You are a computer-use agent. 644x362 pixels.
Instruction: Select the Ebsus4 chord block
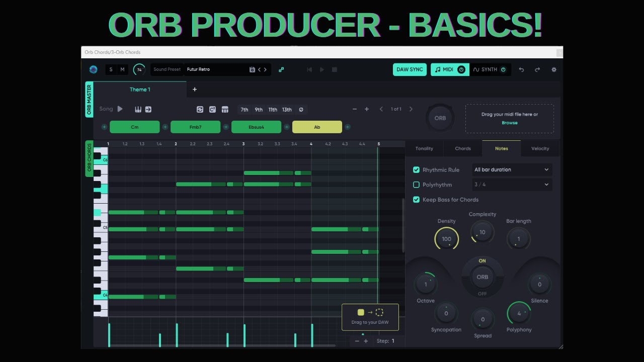click(x=256, y=127)
